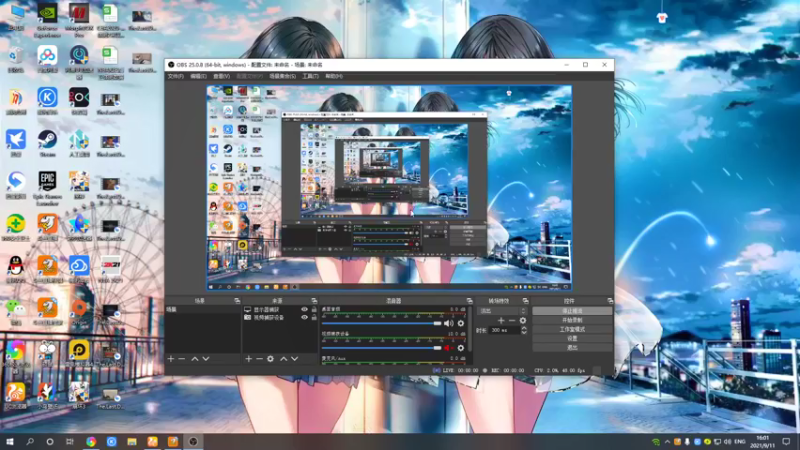800x450 pixels.
Task: Pop out the 转场特效 transitions dock panel
Action: click(526, 301)
